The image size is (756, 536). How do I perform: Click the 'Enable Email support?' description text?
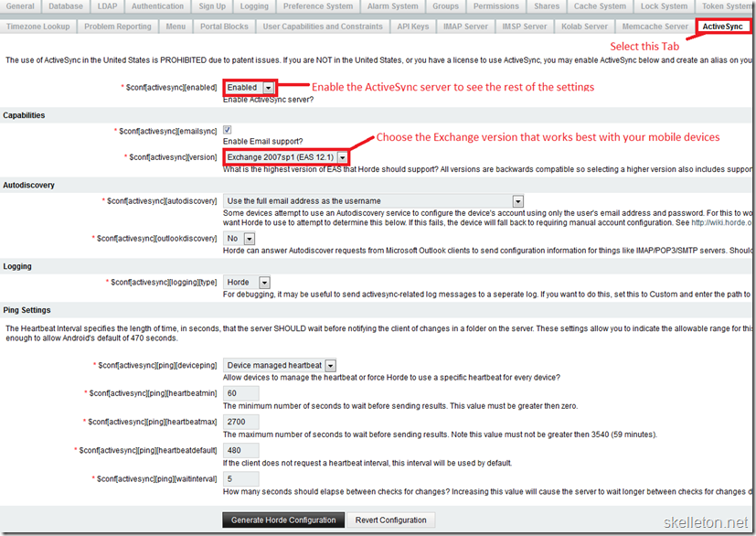tap(262, 142)
